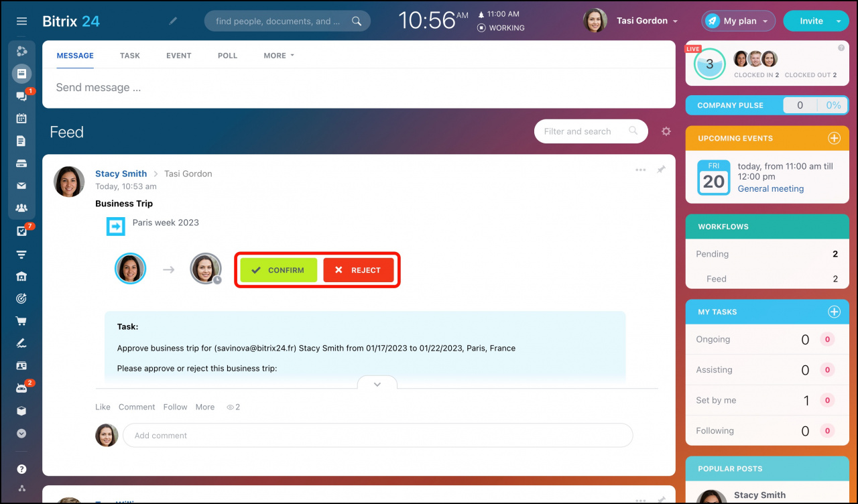Open the e-signature pen sidebar icon
Viewport: 858px width, 504px height.
21,343
